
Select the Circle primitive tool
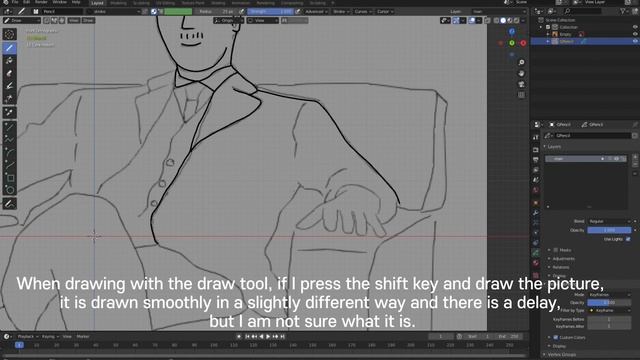click(9, 190)
